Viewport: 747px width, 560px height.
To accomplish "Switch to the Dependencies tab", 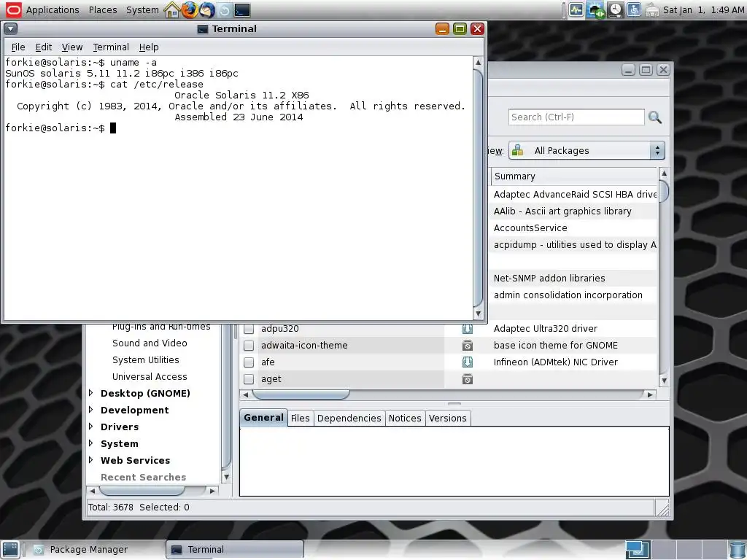I will tap(349, 418).
